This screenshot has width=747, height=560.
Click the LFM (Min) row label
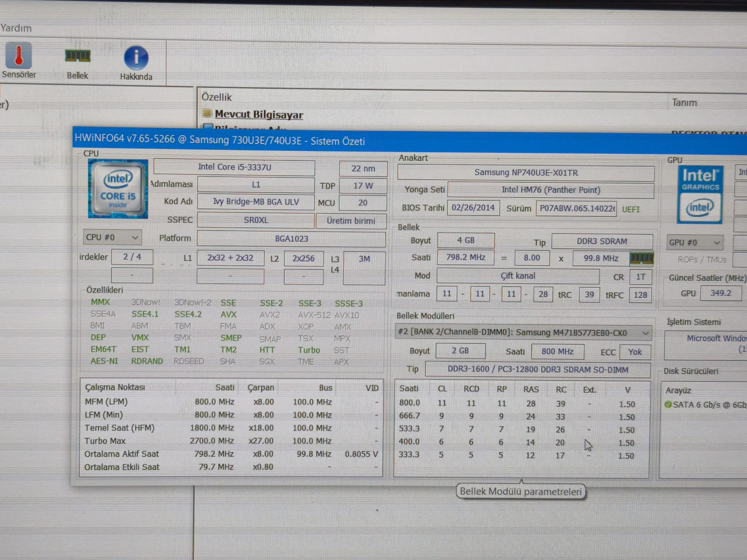104,415
